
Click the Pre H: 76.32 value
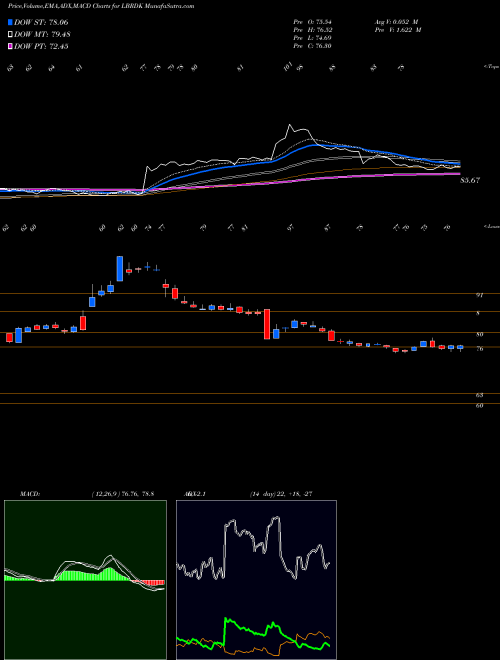(313, 30)
